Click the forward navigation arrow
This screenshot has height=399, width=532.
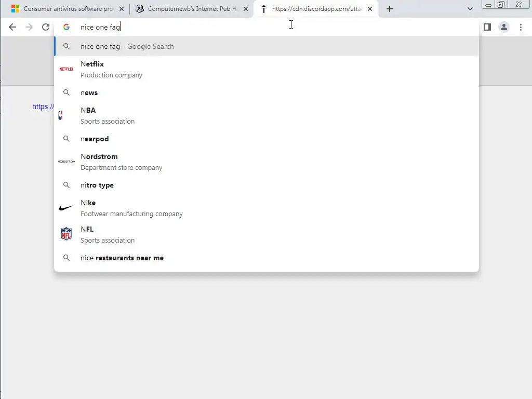tap(29, 27)
